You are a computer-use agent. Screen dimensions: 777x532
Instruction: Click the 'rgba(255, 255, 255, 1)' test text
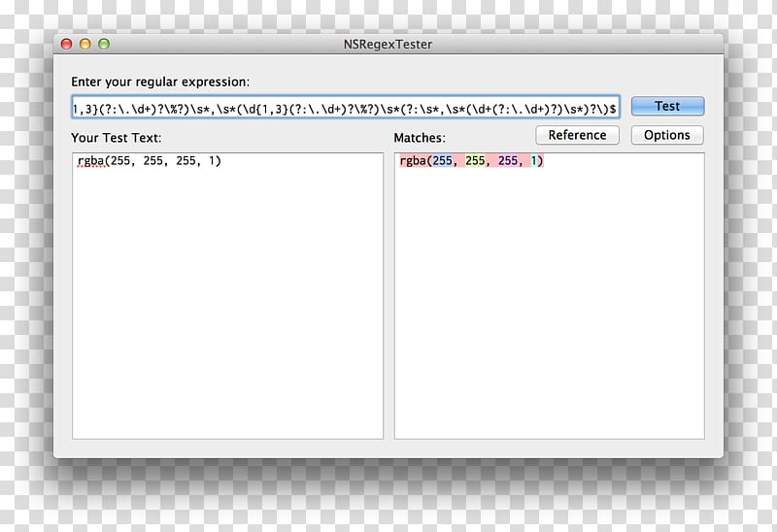[150, 160]
